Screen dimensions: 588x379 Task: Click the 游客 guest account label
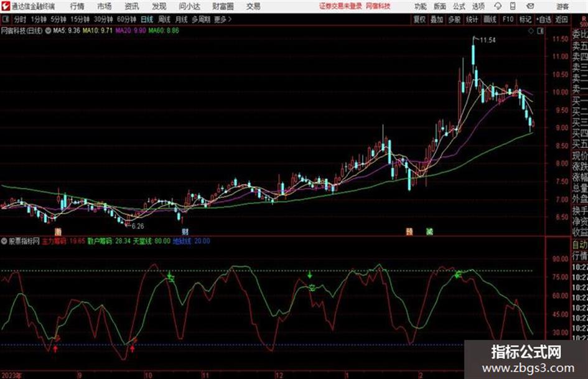pyautogui.click(x=562, y=6)
